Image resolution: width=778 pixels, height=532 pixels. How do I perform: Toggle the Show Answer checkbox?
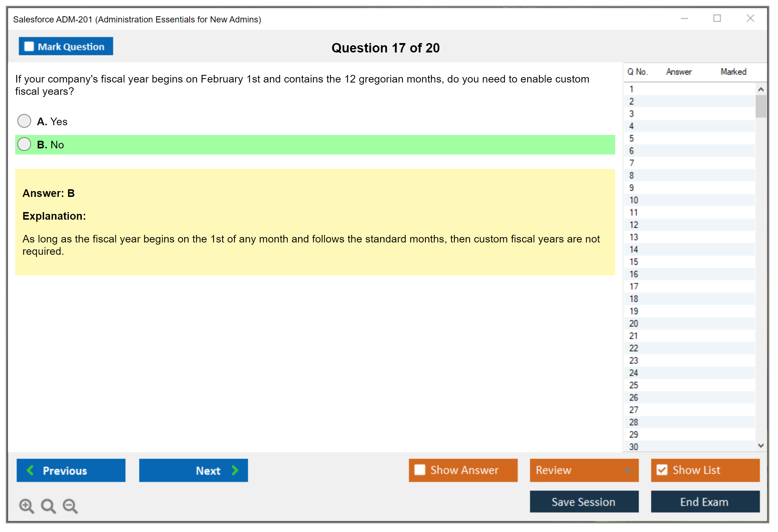click(420, 470)
